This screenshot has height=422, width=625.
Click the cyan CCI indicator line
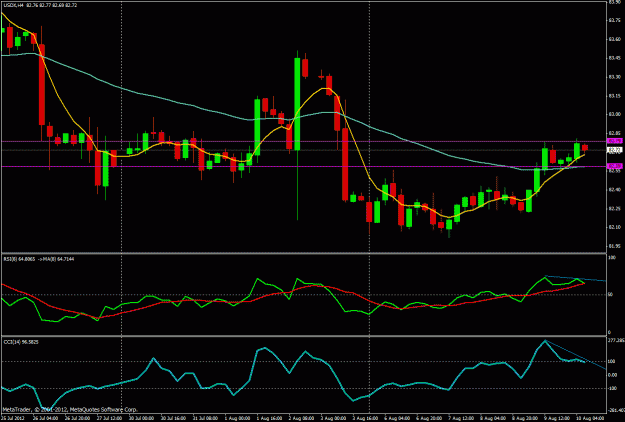tap(263, 349)
